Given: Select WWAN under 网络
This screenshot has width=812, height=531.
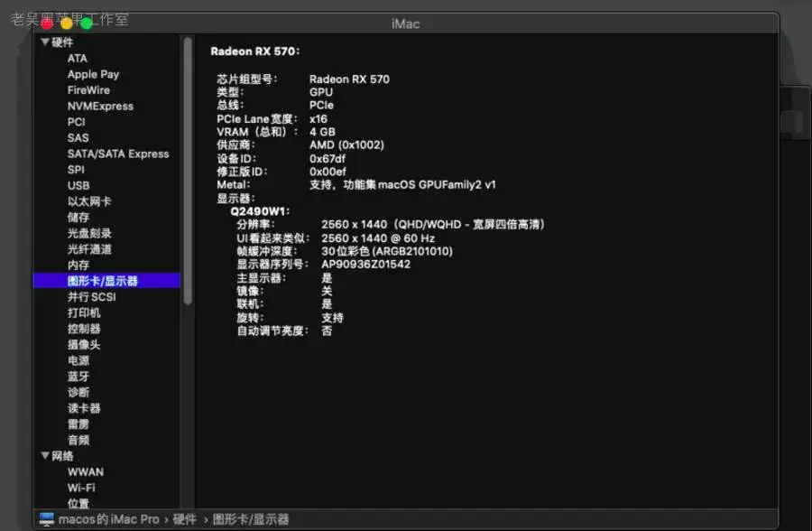Looking at the screenshot, I should (x=86, y=472).
